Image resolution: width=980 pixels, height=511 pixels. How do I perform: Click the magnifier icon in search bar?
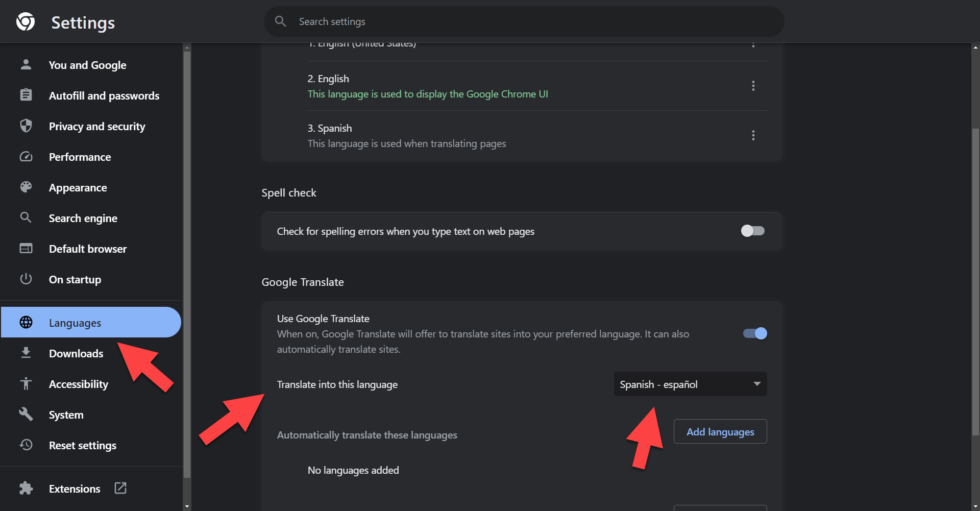(x=280, y=21)
